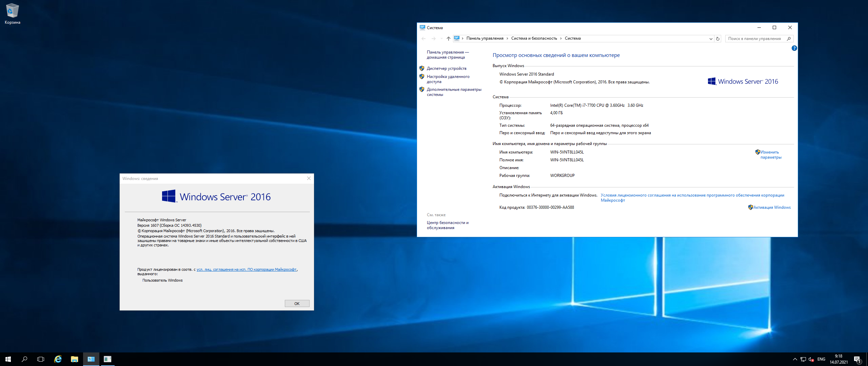
Task: Click the 4,00 ГБ installed memory value
Action: point(556,113)
